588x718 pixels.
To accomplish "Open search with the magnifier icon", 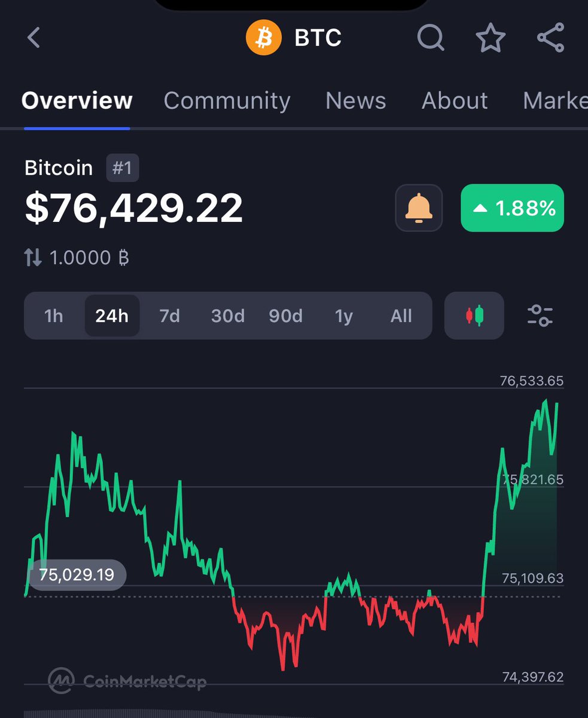I will pos(431,39).
